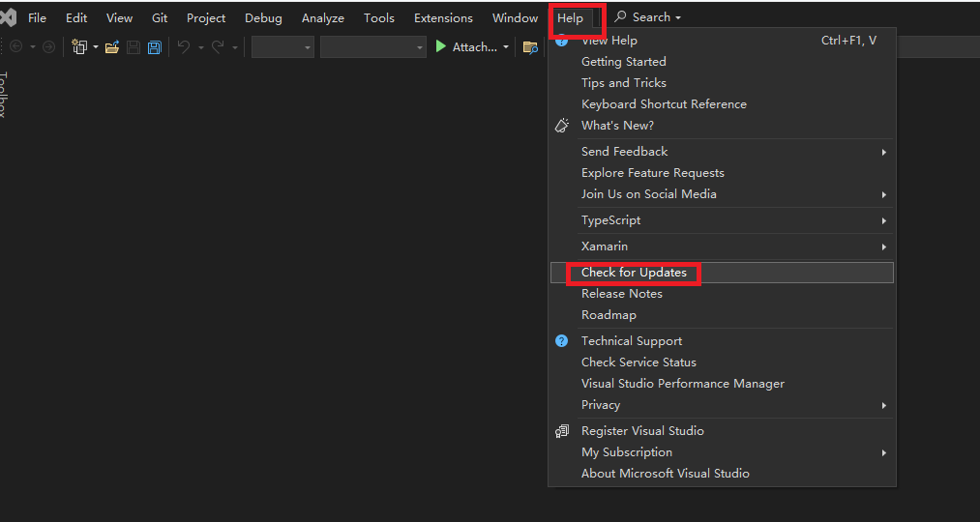
Task: Click the What's New megaphone icon
Action: tap(562, 125)
